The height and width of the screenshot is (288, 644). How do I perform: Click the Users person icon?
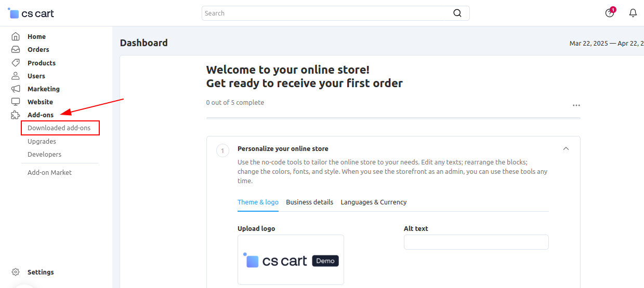click(x=16, y=76)
